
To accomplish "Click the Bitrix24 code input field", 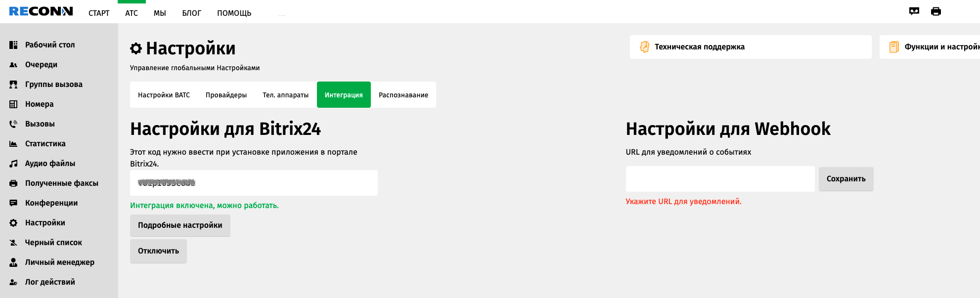I will pos(254,183).
